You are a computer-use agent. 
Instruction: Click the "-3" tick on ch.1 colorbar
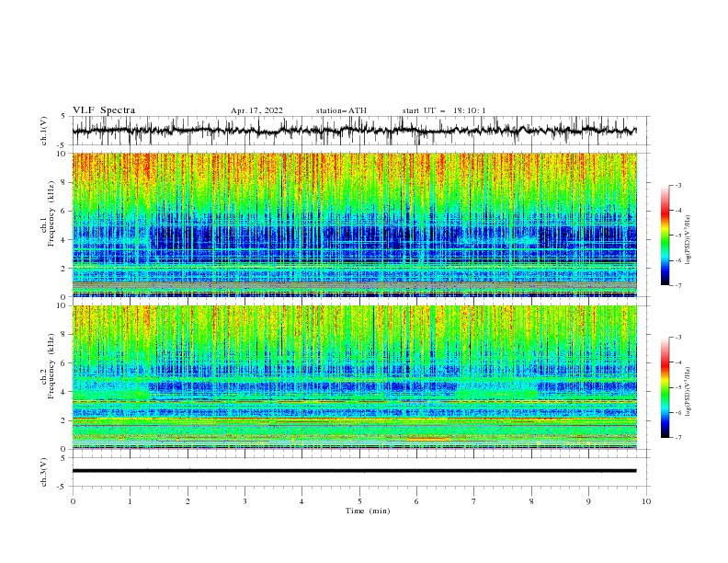[x=678, y=185]
